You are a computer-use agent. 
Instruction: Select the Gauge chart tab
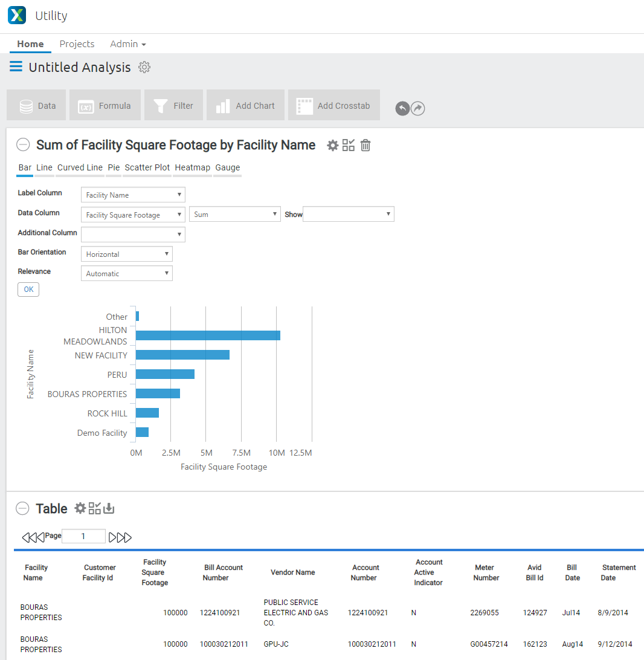pos(228,167)
